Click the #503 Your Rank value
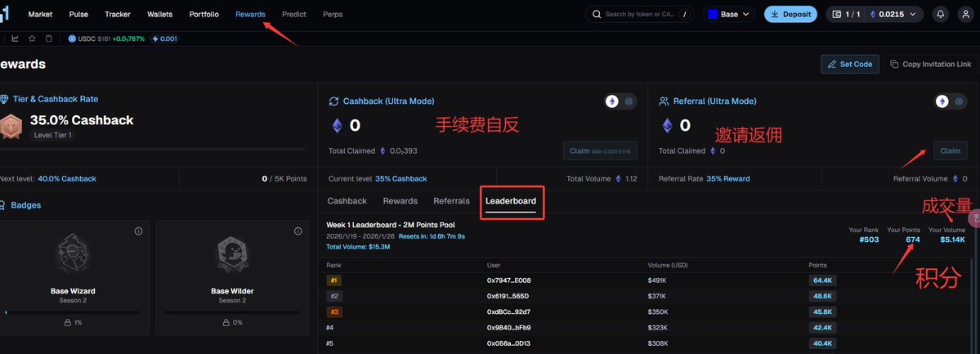 [868, 240]
